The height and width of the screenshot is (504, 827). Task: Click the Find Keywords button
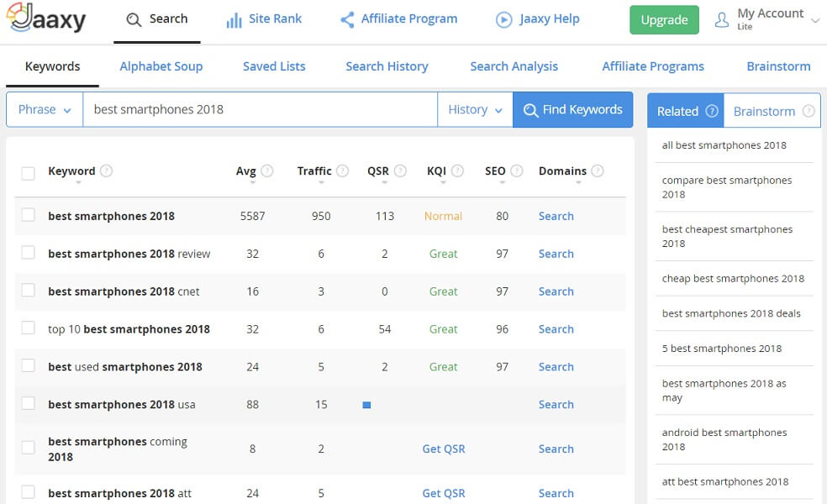[573, 110]
